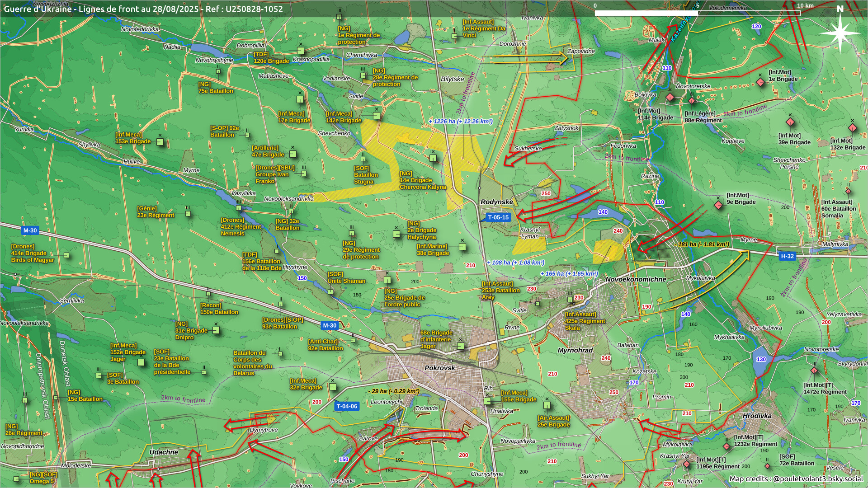The width and height of the screenshot is (868, 488).
Task: Click the 68e Brigade Jager unit square
Action: (460, 346)
